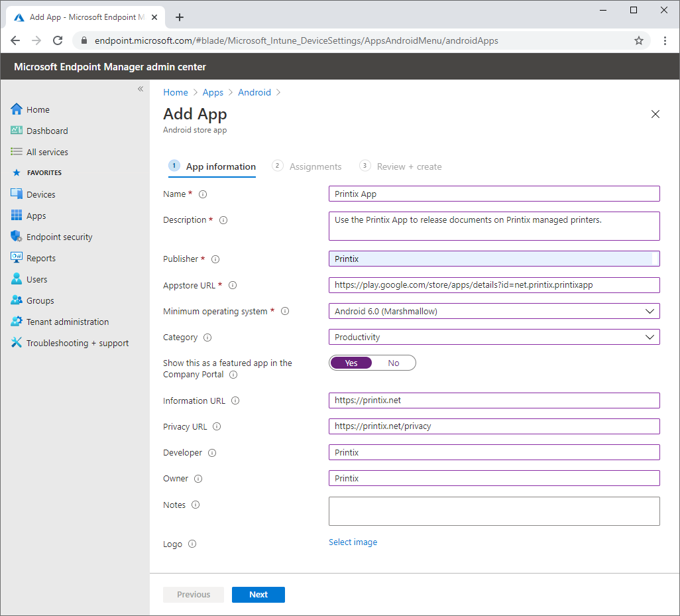
Task: Click the info icon next to Minimum operating system
Action: click(x=285, y=312)
